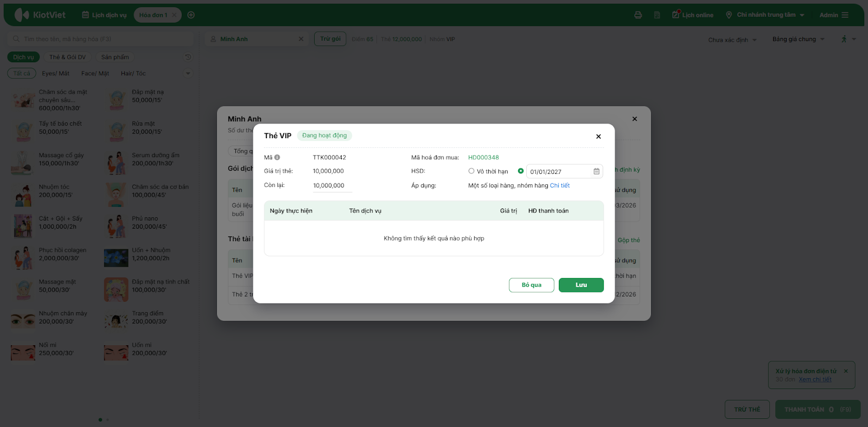Click the HĐ thanh toán column header
Viewport: 868px width, 427px height.
click(548, 211)
